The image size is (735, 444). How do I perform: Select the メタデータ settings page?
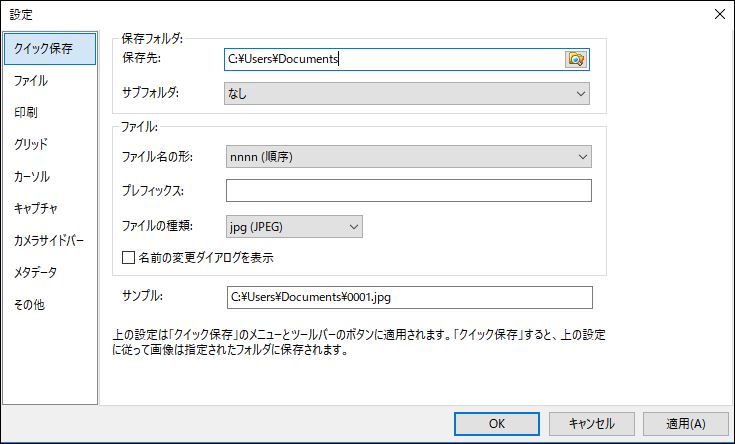[x=36, y=272]
